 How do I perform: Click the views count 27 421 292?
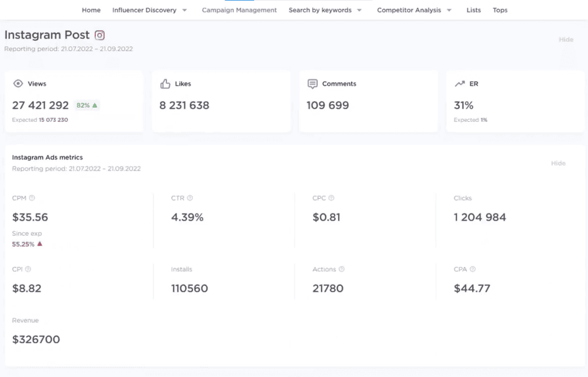click(41, 105)
